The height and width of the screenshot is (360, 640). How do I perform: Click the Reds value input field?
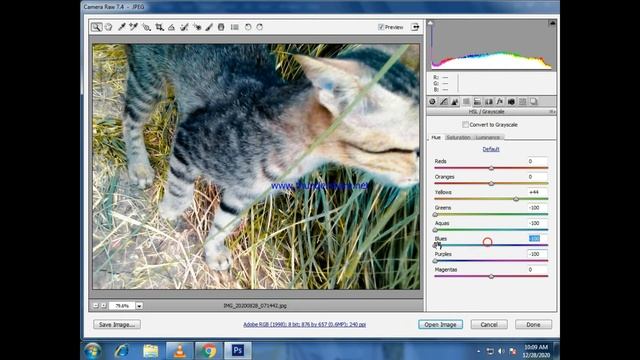coord(537,161)
